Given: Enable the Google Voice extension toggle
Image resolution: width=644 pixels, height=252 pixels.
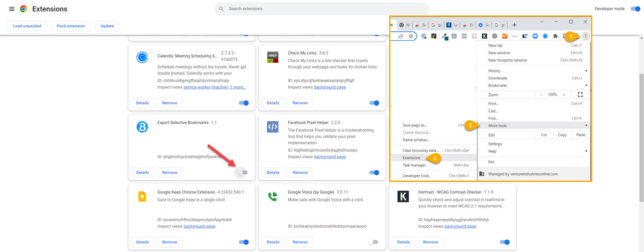Looking at the screenshot, I should tap(374, 242).
